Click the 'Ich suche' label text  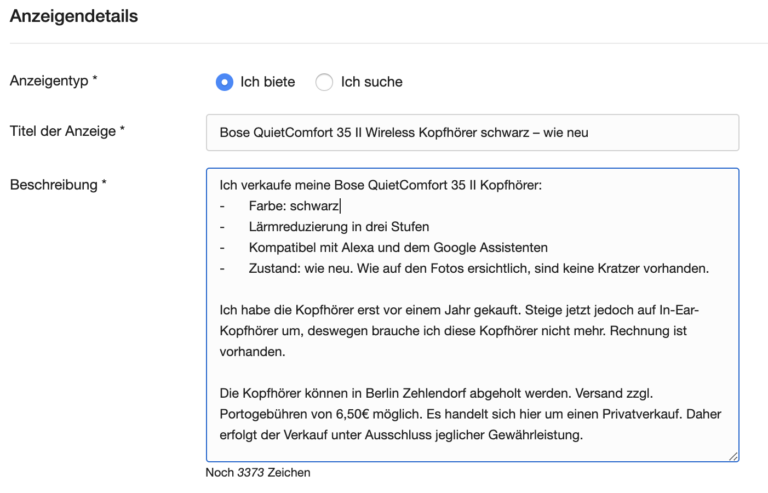tap(372, 82)
